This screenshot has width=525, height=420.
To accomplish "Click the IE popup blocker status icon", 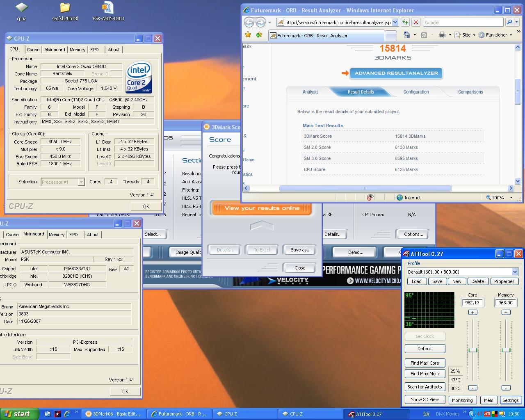I will pos(370,198).
